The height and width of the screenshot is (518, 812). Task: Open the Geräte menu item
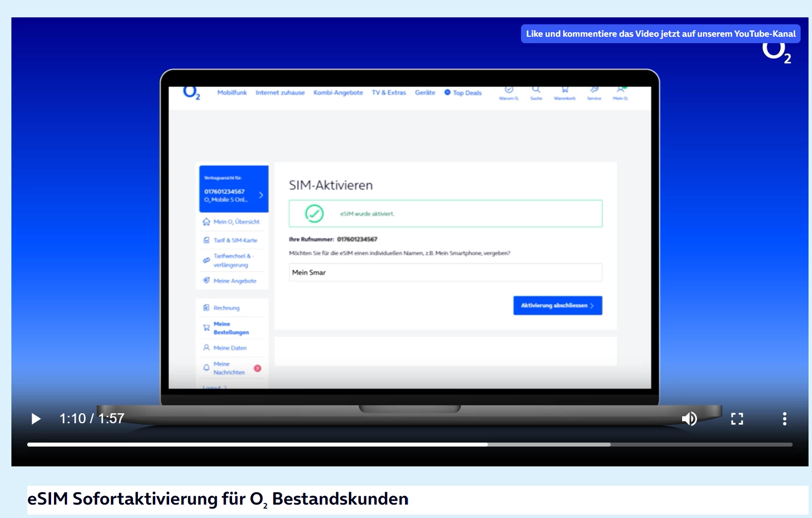(x=425, y=93)
